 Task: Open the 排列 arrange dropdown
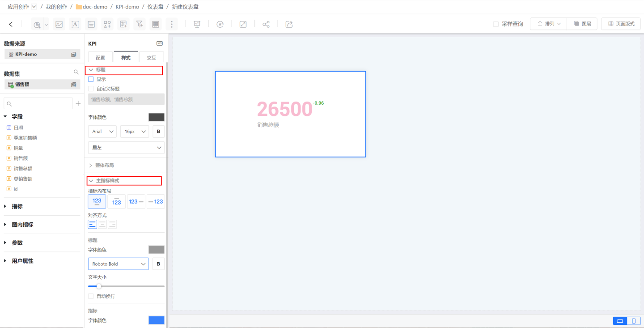tap(548, 24)
